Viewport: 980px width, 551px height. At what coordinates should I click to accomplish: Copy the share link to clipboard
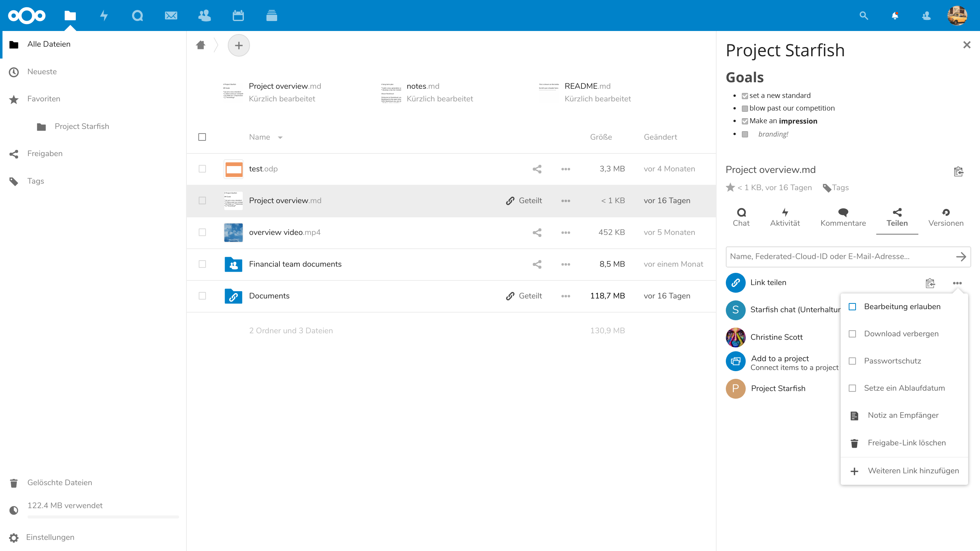coord(930,283)
